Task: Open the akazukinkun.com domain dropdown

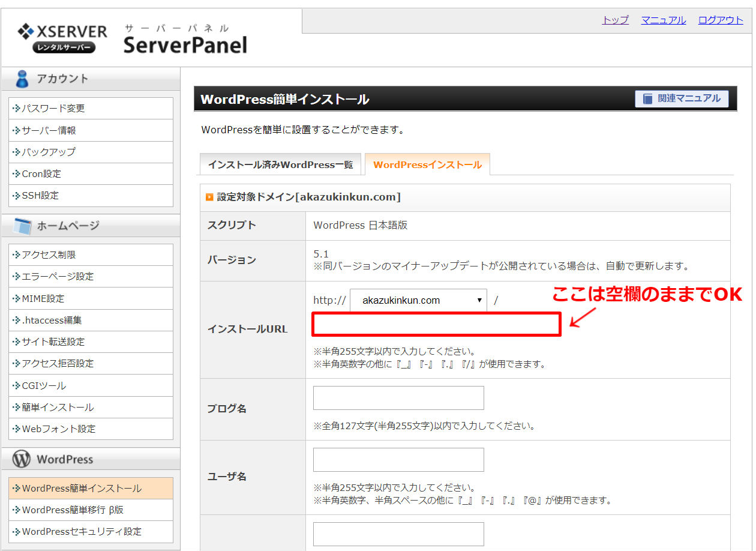Action: pyautogui.click(x=418, y=300)
